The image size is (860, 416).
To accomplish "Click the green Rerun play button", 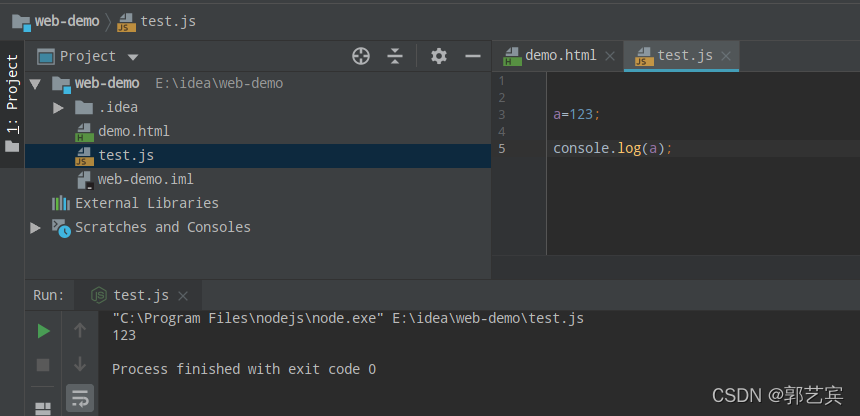I will [43, 331].
